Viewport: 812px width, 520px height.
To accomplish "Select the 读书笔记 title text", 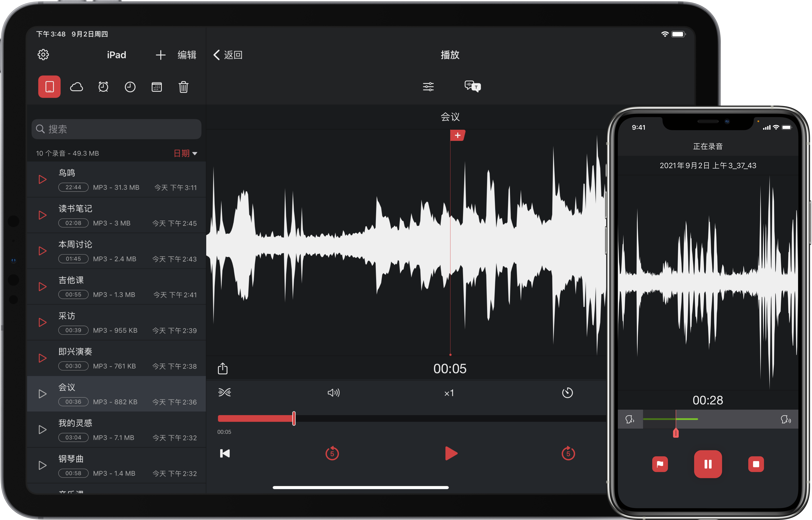I will click(75, 209).
